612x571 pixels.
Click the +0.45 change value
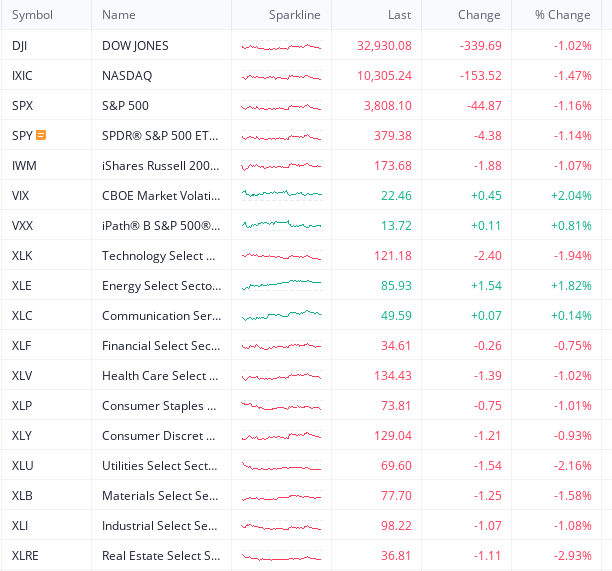point(486,196)
